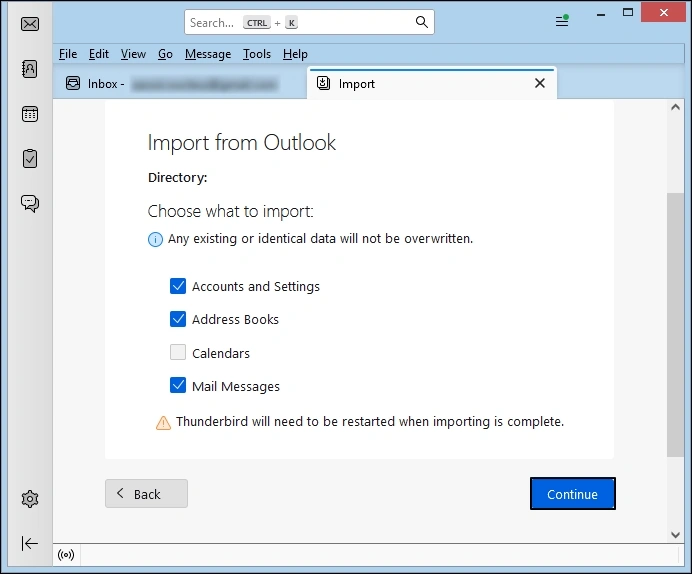Minimize the Thunderbird window
The height and width of the screenshot is (574, 692).
tap(600, 14)
